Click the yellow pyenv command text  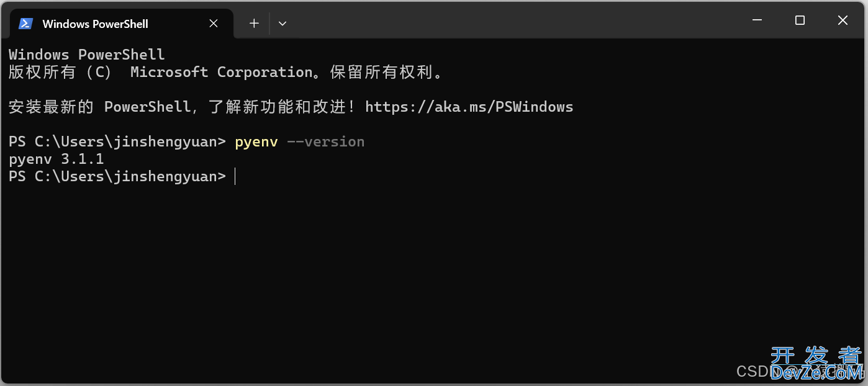click(256, 142)
